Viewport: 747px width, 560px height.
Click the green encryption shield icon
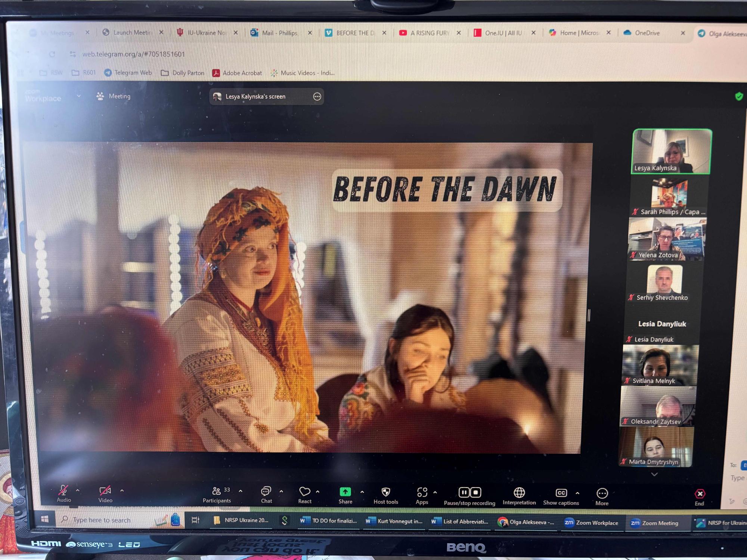pyautogui.click(x=739, y=97)
